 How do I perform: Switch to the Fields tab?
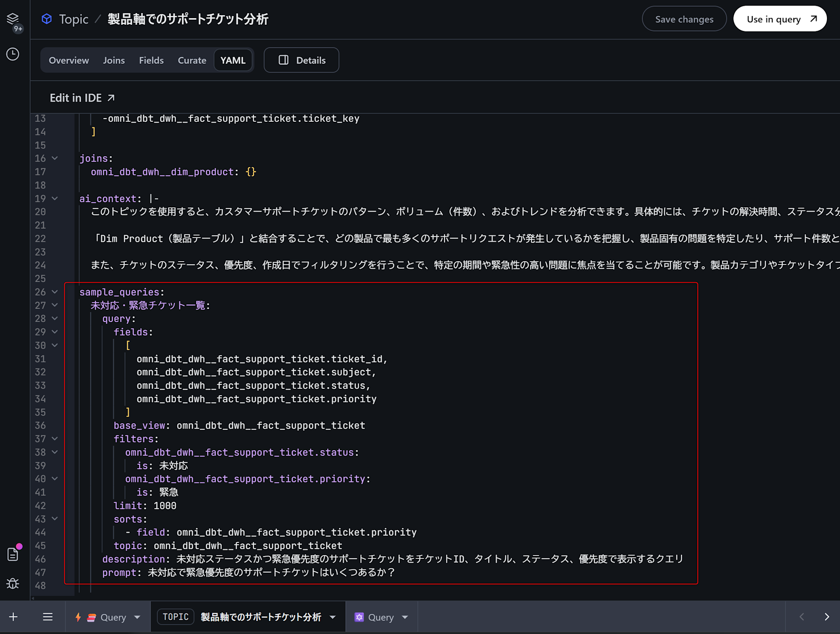[x=151, y=60]
